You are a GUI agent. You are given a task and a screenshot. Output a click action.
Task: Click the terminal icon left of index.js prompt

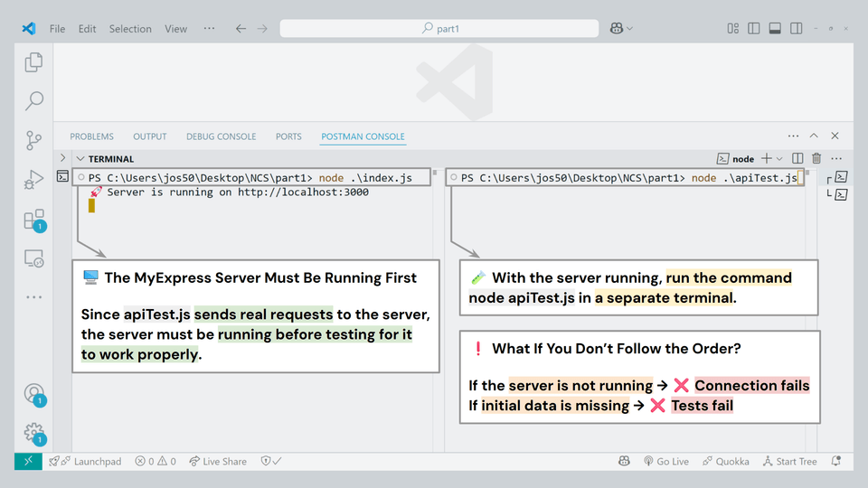[x=62, y=176]
